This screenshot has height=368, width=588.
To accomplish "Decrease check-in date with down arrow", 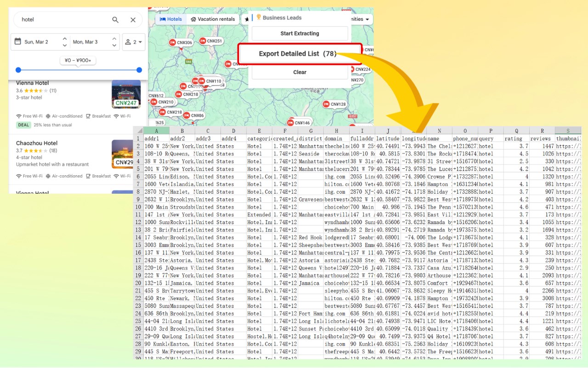I will point(65,45).
